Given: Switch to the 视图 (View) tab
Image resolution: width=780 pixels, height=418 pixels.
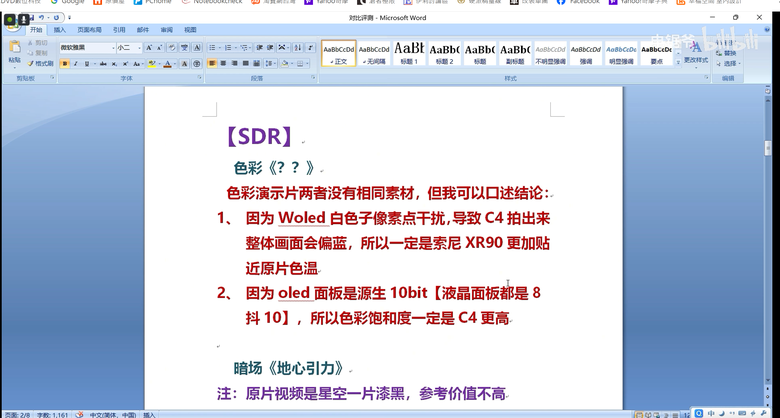Looking at the screenshot, I should point(190,30).
